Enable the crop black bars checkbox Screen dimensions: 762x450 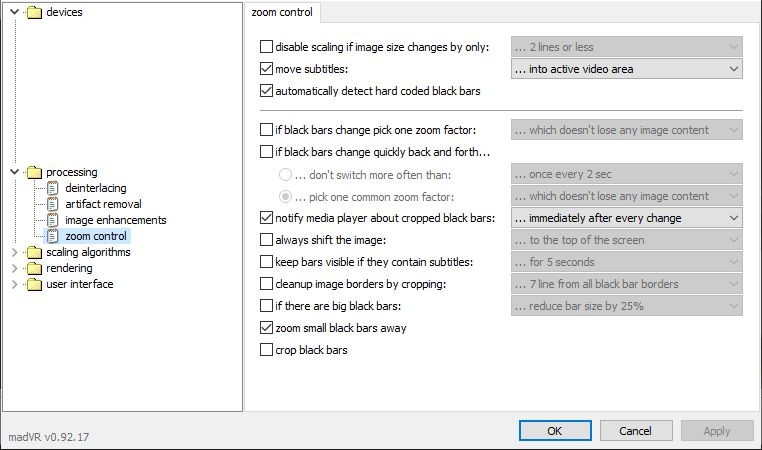point(266,350)
